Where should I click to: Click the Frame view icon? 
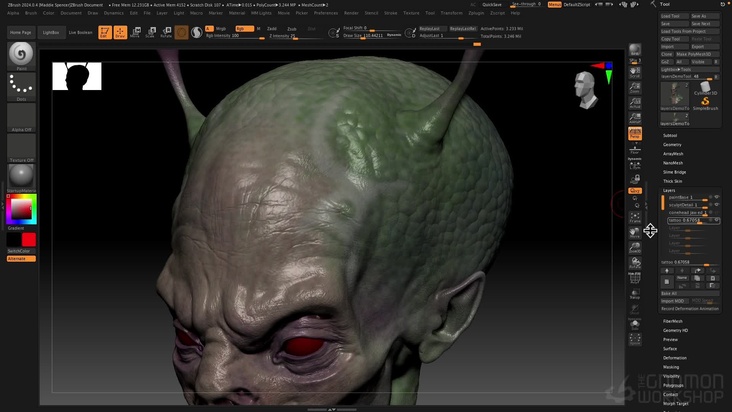coord(635,217)
